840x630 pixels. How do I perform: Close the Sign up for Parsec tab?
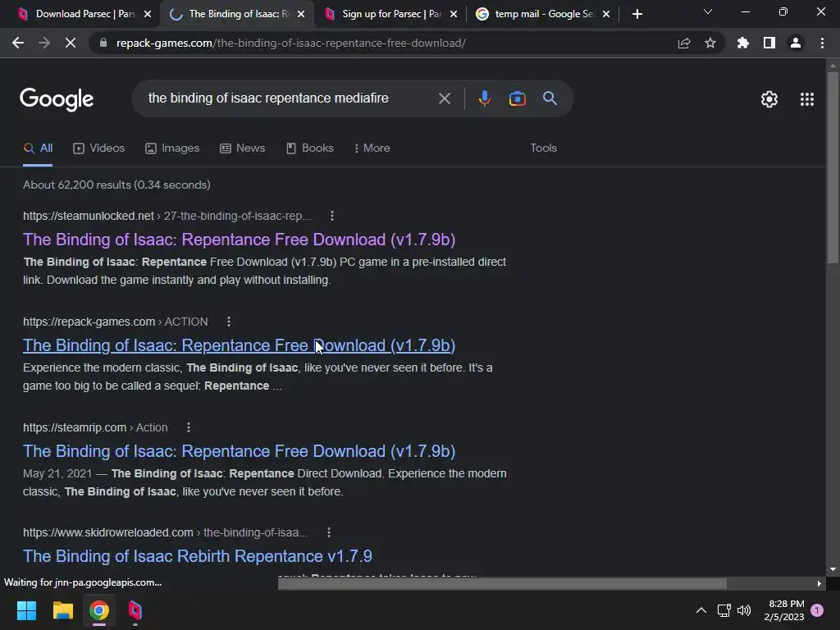454,14
